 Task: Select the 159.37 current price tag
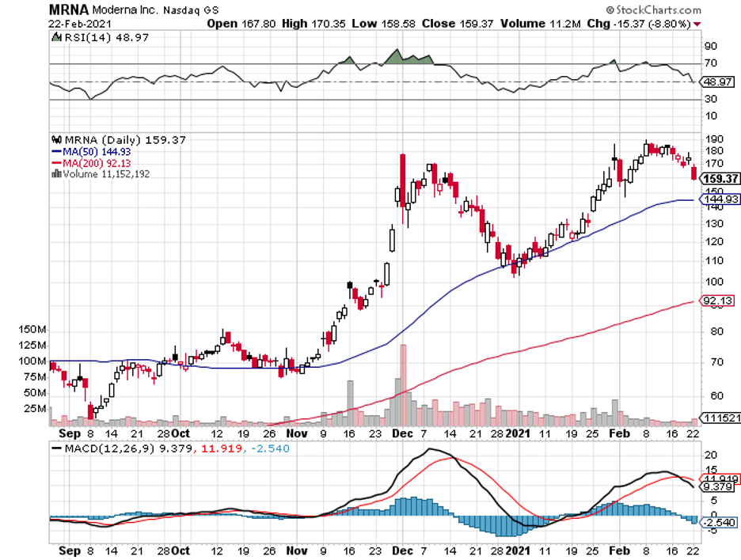(719, 178)
